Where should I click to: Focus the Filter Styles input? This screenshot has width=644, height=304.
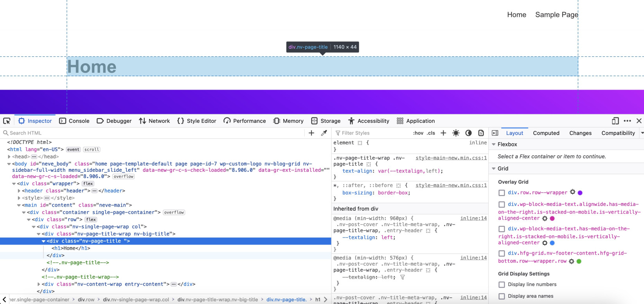tap(372, 133)
